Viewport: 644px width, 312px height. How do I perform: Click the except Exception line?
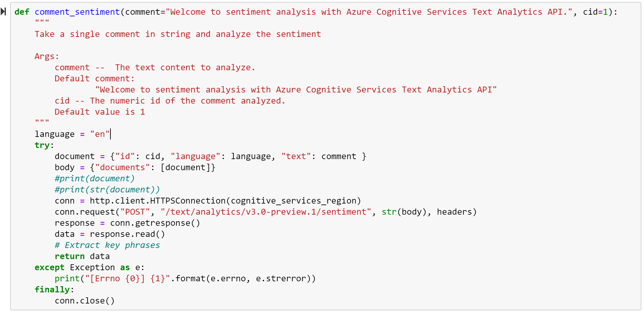tap(90, 268)
